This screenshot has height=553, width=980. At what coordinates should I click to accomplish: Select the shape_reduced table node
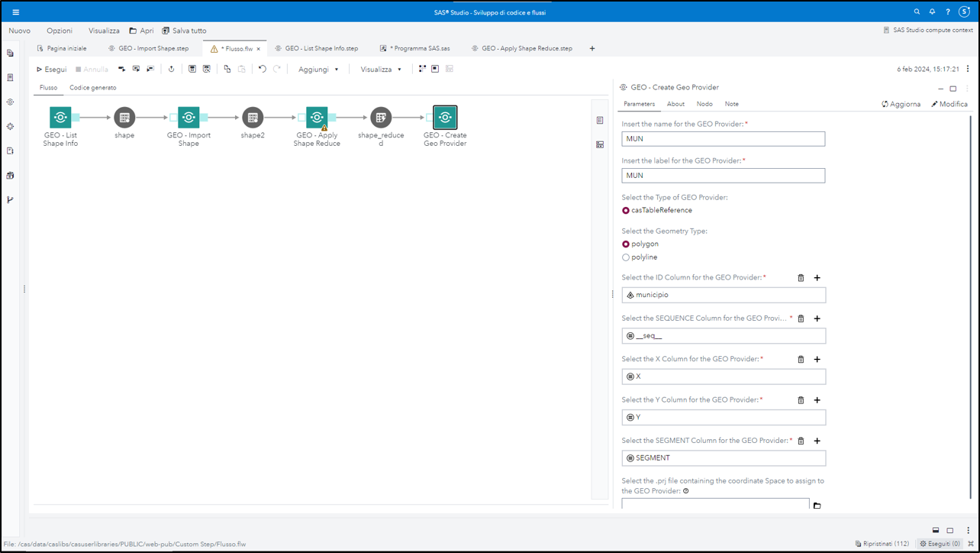tap(381, 118)
